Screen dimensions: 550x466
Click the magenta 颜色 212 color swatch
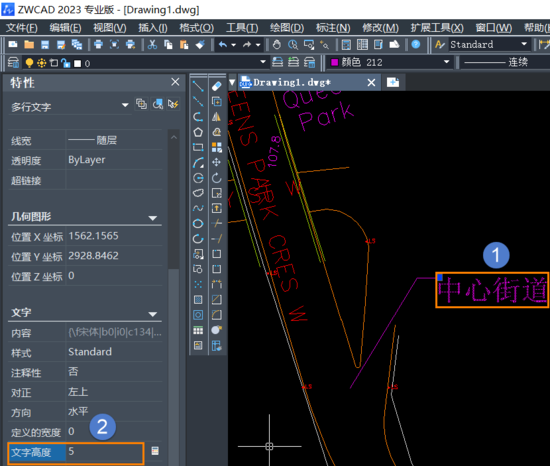(x=335, y=62)
